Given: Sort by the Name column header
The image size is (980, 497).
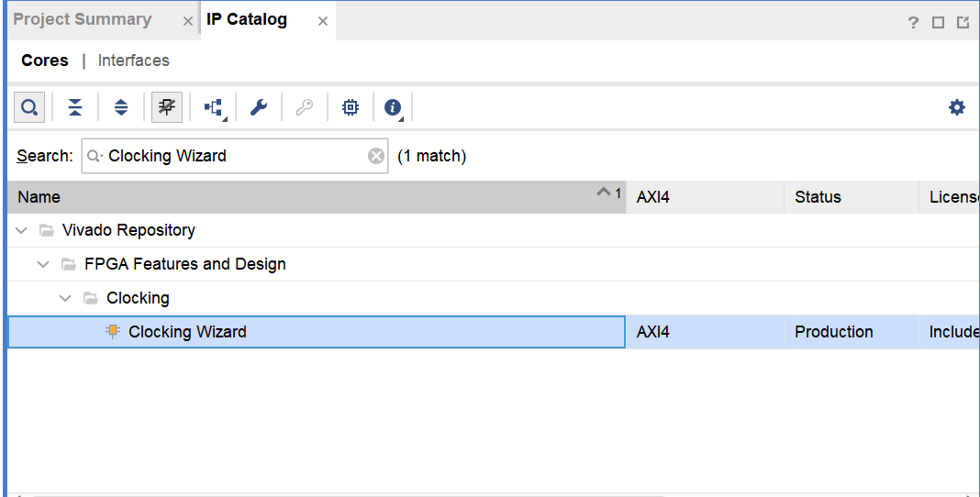Looking at the screenshot, I should coord(275,197).
